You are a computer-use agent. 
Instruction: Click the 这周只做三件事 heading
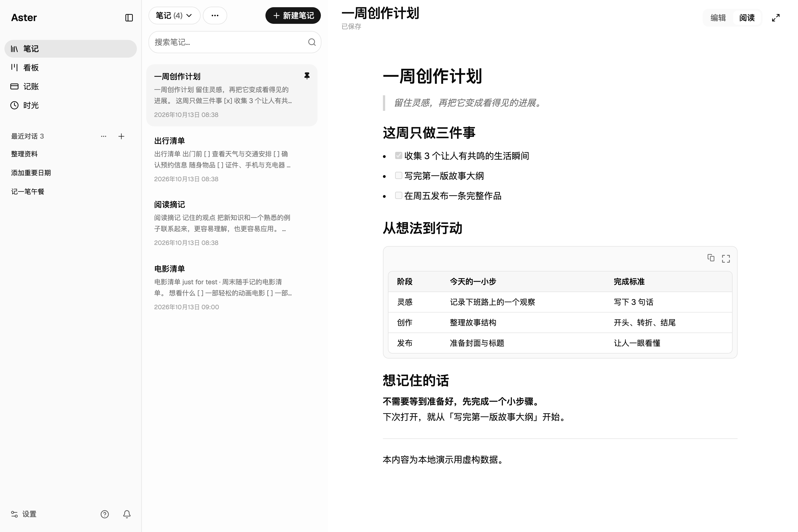(429, 133)
